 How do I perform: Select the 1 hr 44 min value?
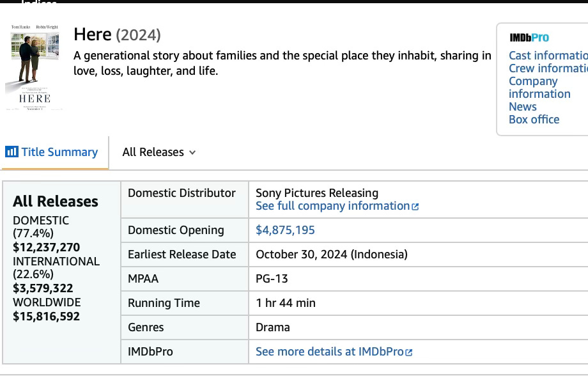click(286, 303)
